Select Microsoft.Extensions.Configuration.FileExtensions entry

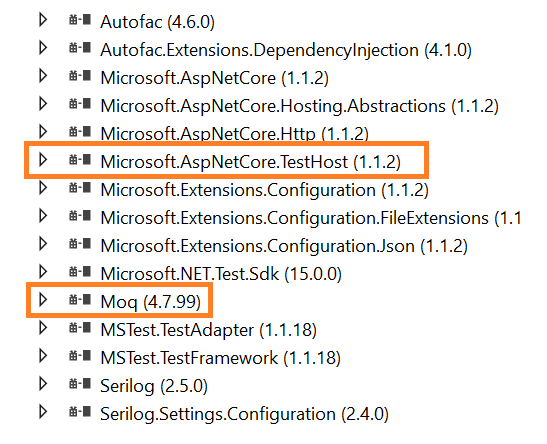[x=311, y=218]
